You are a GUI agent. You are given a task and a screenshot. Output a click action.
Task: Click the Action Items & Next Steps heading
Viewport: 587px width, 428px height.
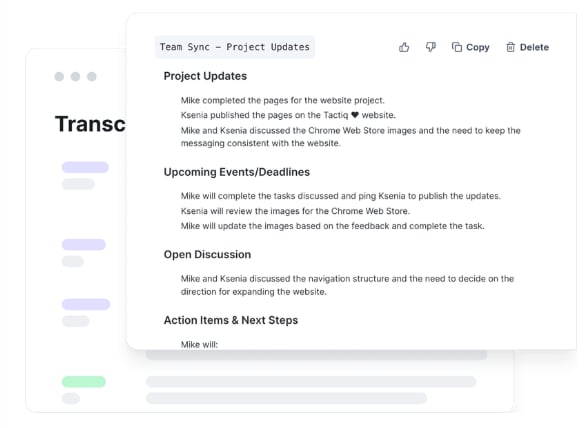[x=231, y=320]
